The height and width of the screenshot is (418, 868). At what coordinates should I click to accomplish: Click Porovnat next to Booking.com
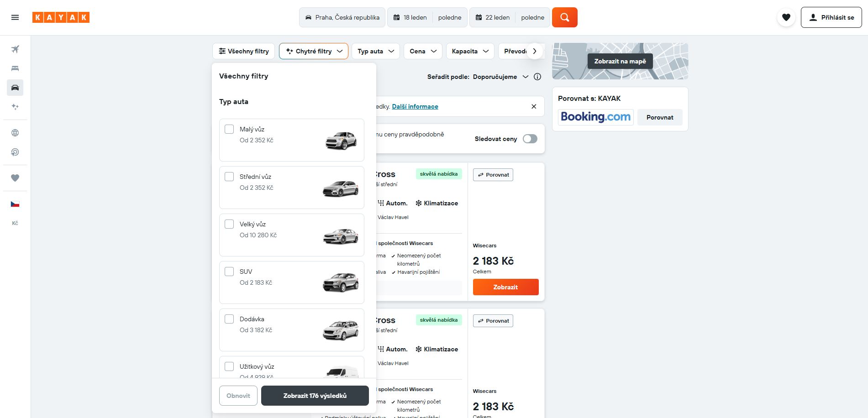(x=660, y=117)
